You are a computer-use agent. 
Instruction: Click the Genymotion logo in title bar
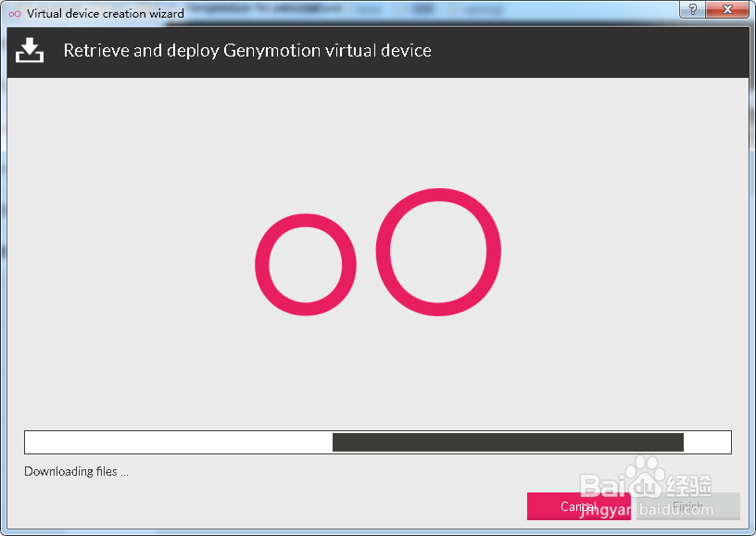[x=15, y=14]
